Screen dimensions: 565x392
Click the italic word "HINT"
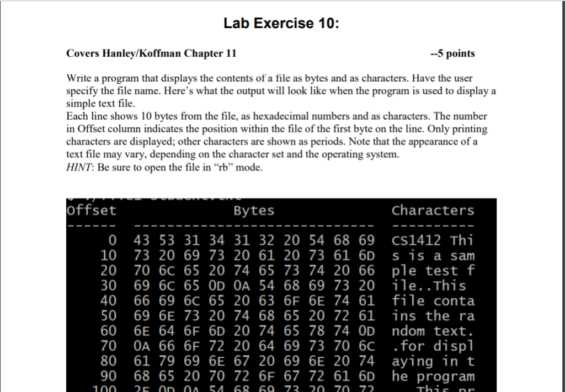[79, 168]
